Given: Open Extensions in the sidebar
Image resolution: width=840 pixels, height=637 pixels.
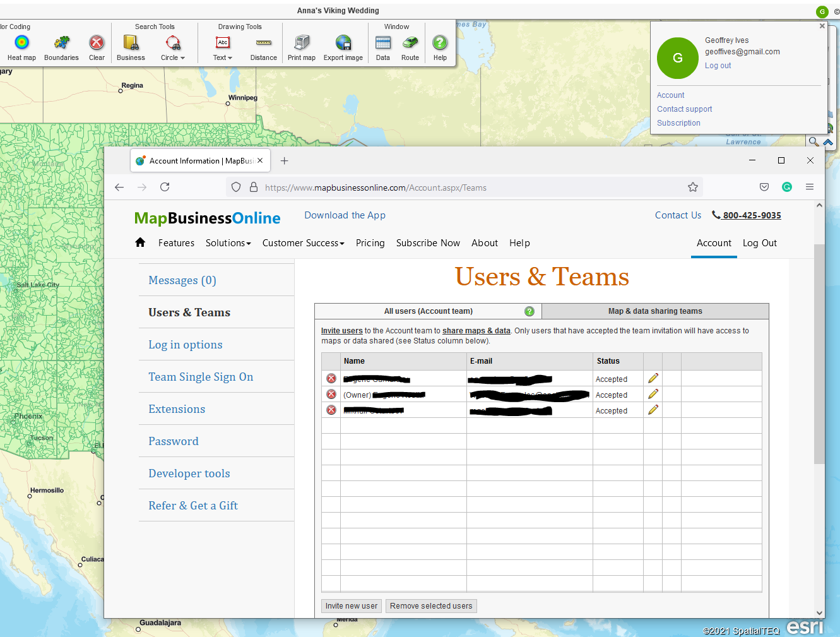Looking at the screenshot, I should pos(177,409).
